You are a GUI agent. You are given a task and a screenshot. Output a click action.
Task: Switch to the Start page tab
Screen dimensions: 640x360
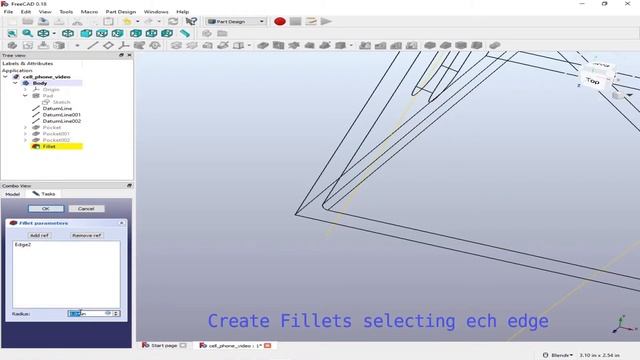pyautogui.click(x=164, y=345)
